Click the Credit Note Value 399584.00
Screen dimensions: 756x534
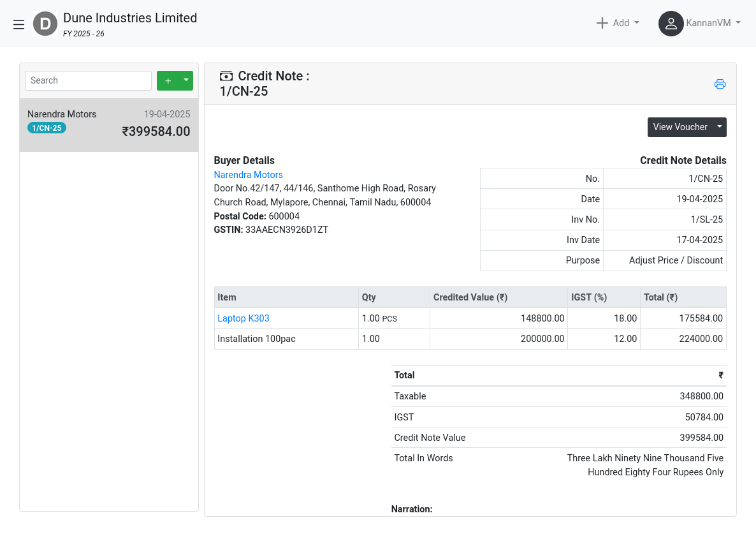point(702,438)
